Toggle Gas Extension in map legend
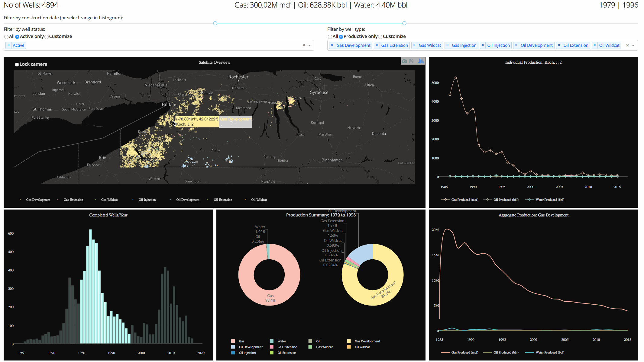 pyautogui.click(x=73, y=200)
